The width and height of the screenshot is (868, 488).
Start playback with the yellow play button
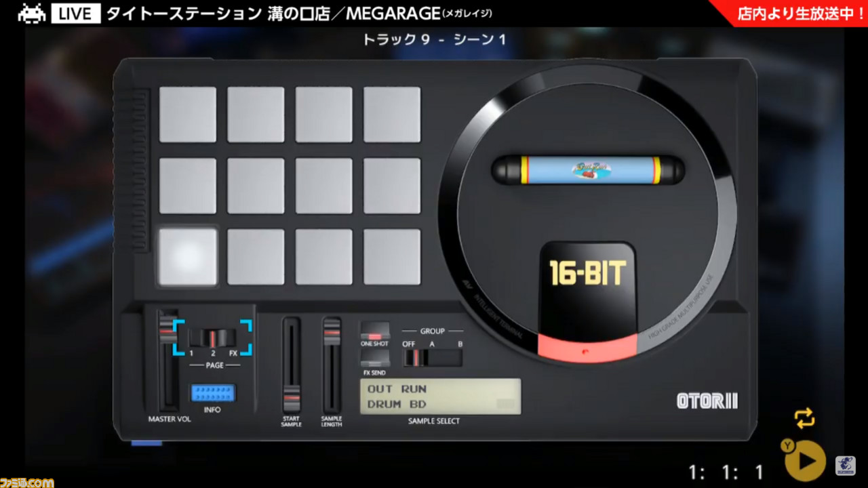pyautogui.click(x=806, y=461)
